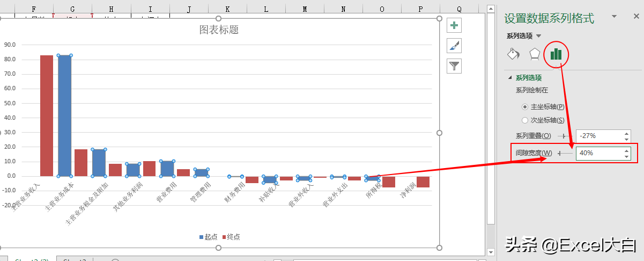Screen dimensions: 644x261
Task: Select the Fill & Line paint bucket icon
Action: coord(513,54)
